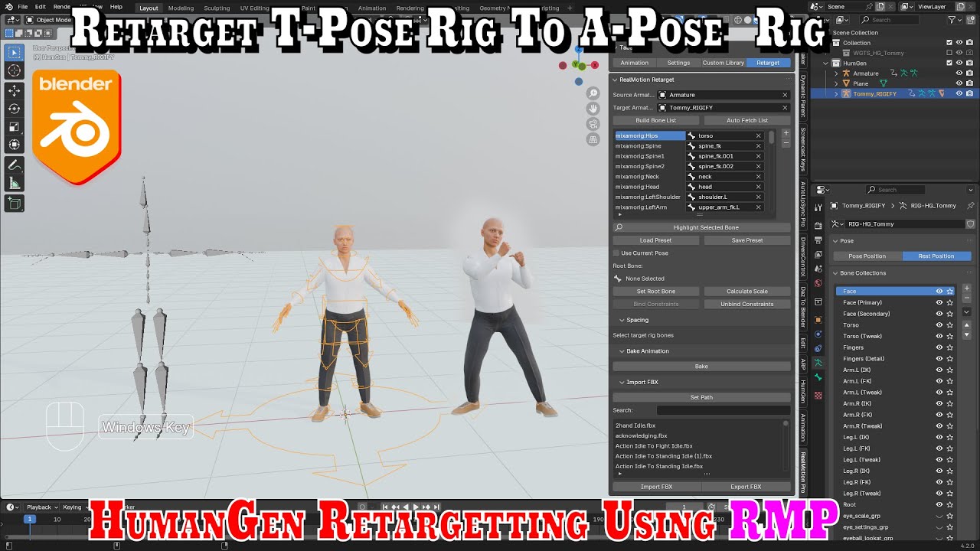The width and height of the screenshot is (980, 551).
Task: Add a new bone collection plus button
Action: [x=966, y=289]
